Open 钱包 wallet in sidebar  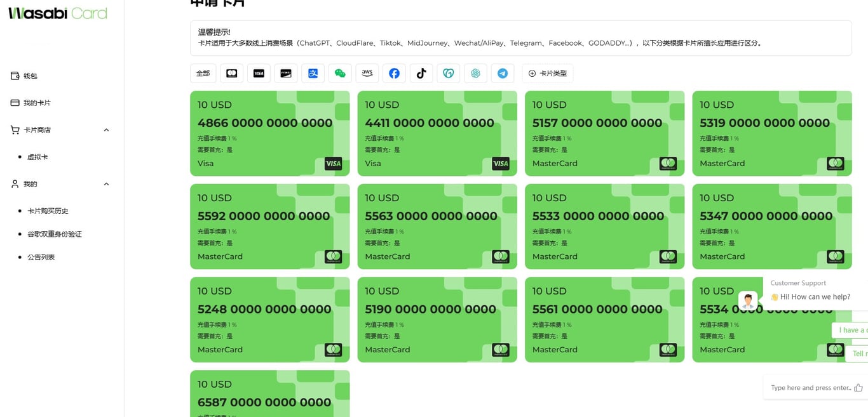[x=31, y=76]
